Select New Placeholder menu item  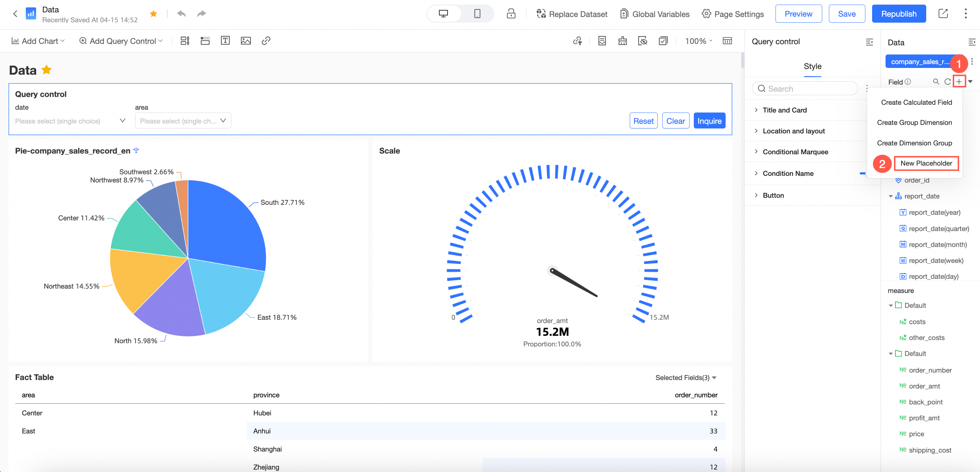[x=926, y=163]
